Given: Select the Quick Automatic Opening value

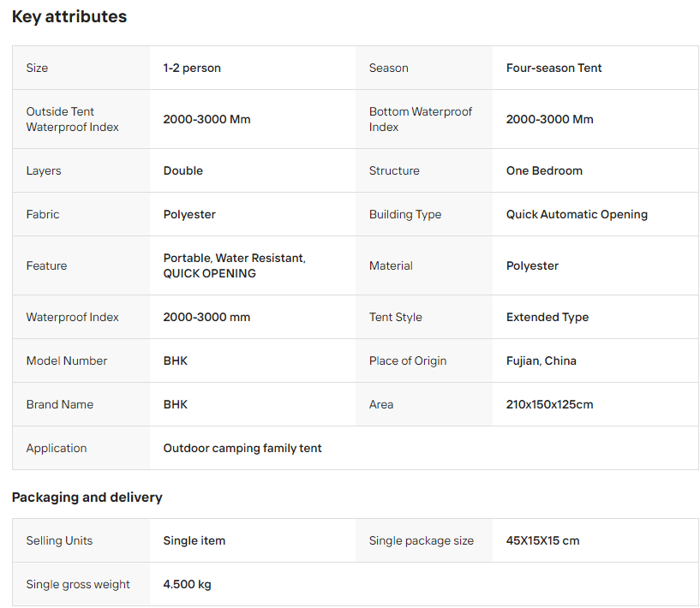Looking at the screenshot, I should point(577,214).
